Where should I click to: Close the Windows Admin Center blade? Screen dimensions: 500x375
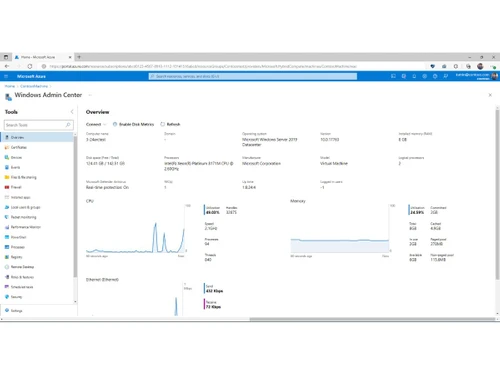[490, 95]
